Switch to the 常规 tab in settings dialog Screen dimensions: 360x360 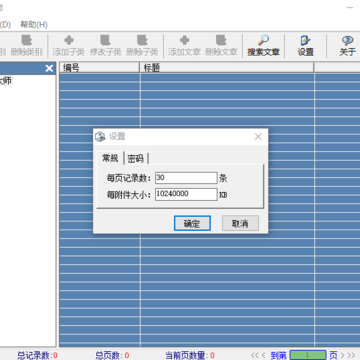110,158
